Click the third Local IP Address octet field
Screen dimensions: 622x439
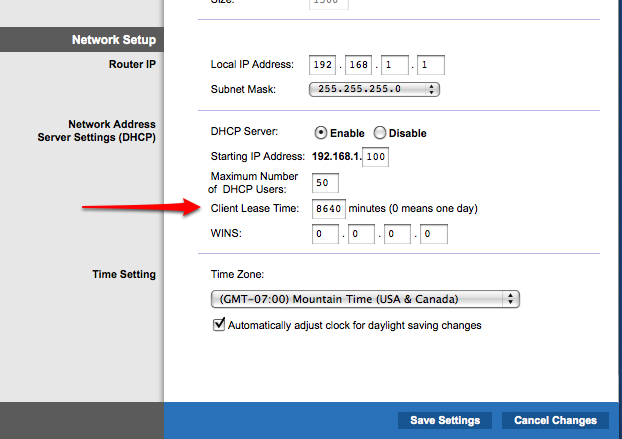point(395,65)
